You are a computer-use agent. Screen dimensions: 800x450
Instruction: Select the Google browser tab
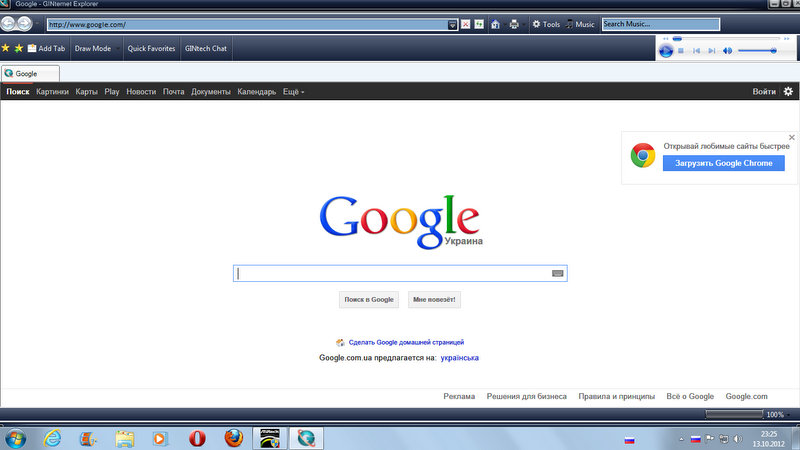30,73
